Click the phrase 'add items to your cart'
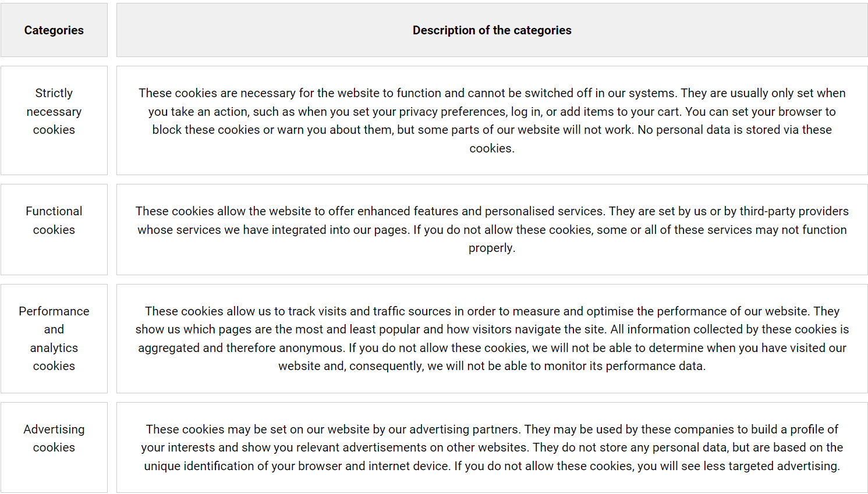The width and height of the screenshot is (868, 494). 621,112
